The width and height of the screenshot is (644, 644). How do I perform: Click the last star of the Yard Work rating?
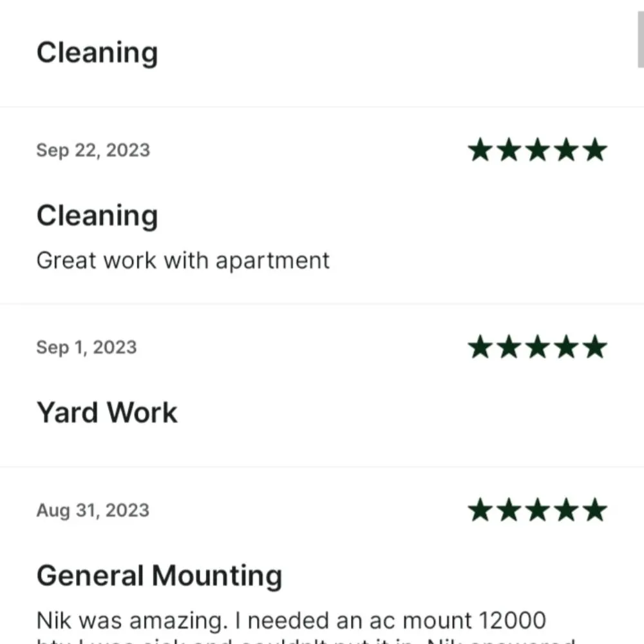pos(596,346)
